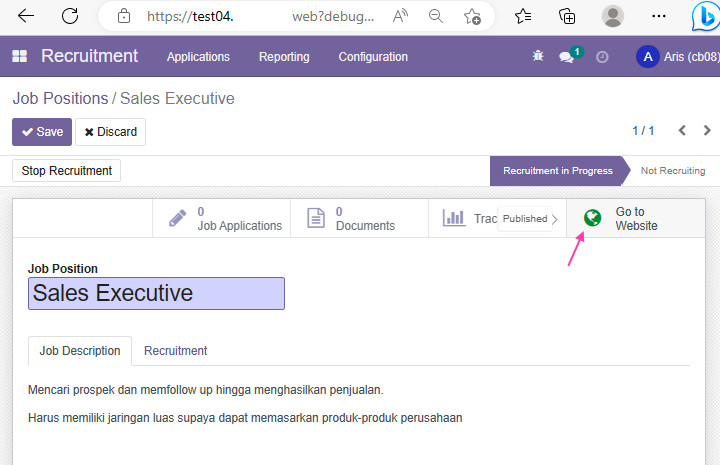The height and width of the screenshot is (465, 720).
Task: View site information via lock icon
Action: pos(124,16)
